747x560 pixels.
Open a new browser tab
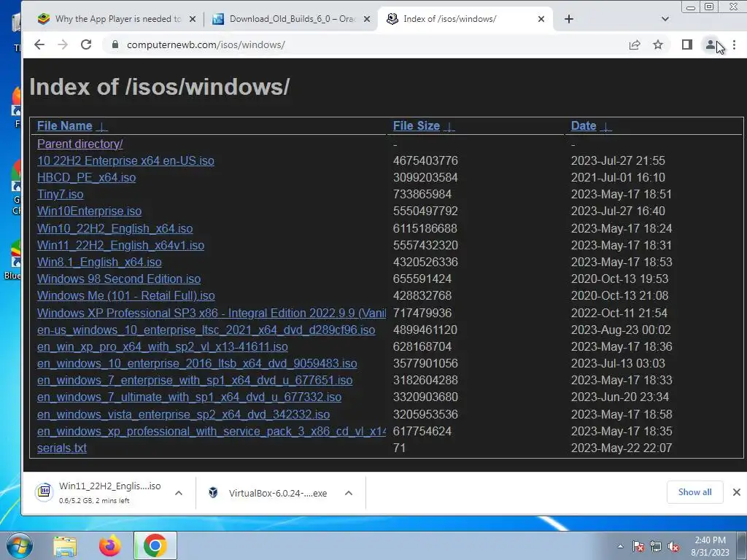tap(569, 19)
